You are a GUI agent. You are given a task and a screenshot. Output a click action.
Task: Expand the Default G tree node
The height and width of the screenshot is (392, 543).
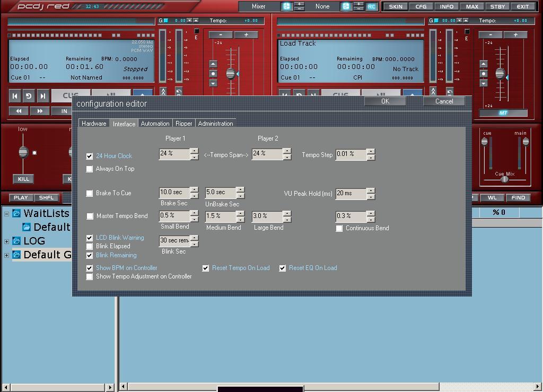6,255
